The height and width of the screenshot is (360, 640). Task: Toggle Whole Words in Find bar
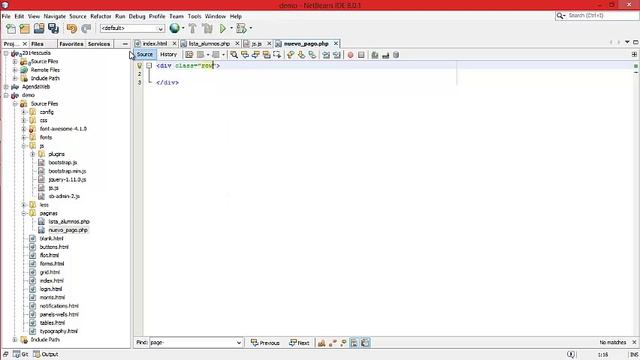pos(333,343)
